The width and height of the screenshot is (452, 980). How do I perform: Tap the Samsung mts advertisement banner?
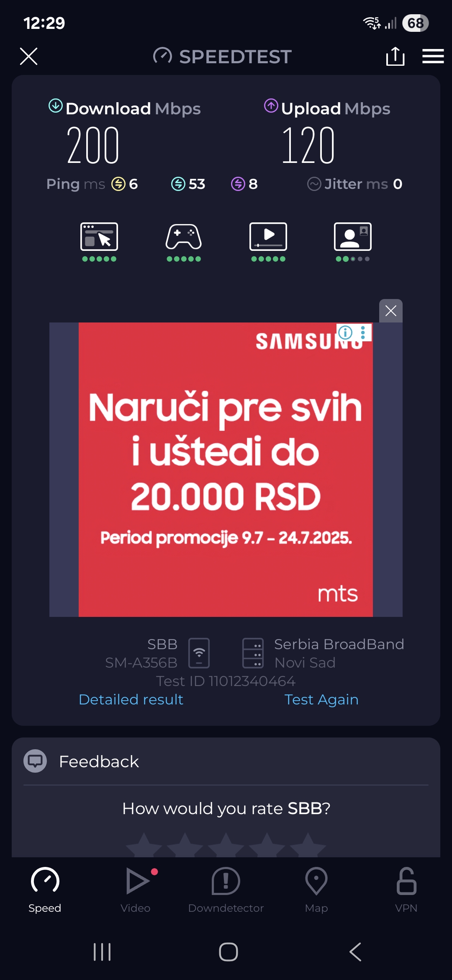(x=226, y=469)
